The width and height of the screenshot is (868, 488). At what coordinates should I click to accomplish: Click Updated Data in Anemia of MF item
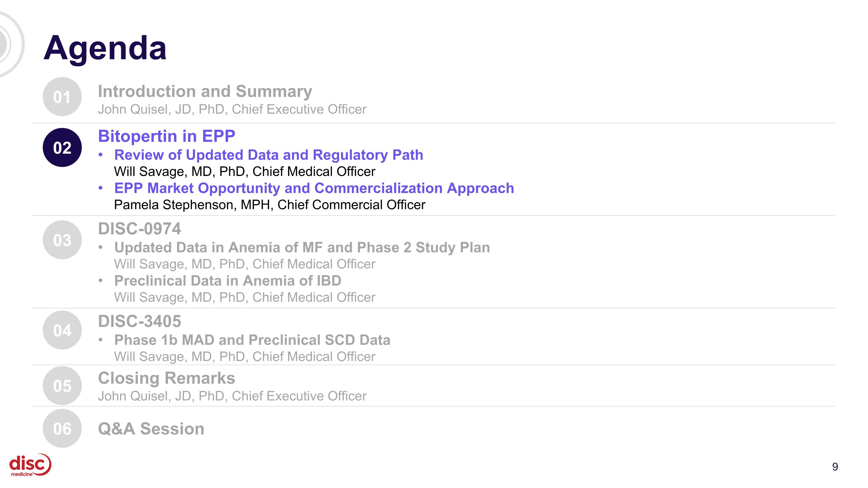[x=302, y=248]
